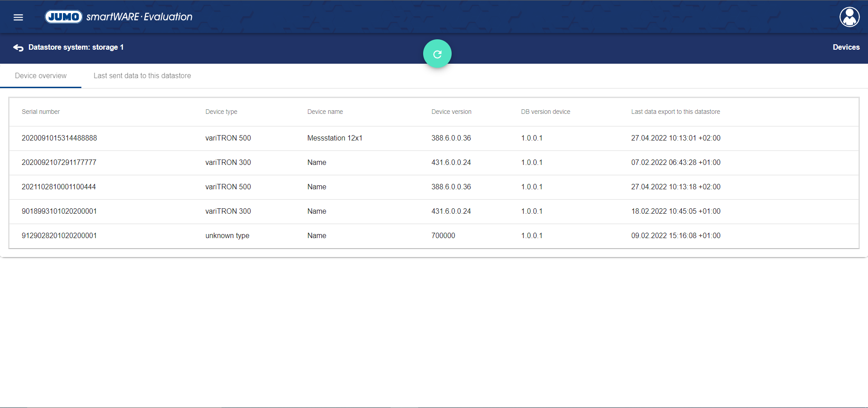This screenshot has height=408, width=868.
Task: Click the DB version device column header
Action: pyautogui.click(x=545, y=112)
